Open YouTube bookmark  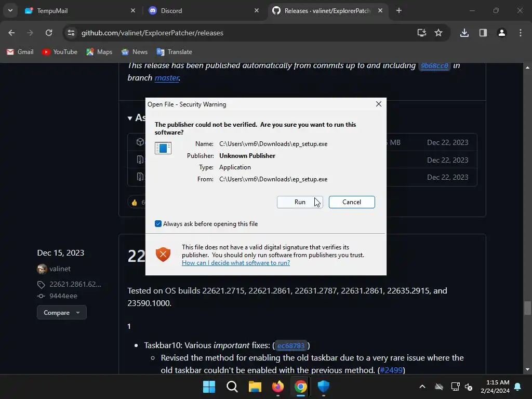click(x=60, y=52)
